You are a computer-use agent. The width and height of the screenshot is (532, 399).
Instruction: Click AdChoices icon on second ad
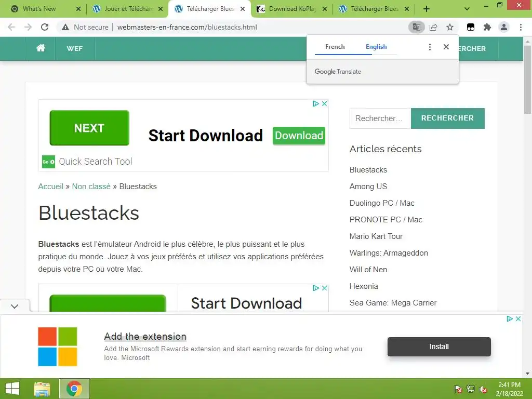pos(315,288)
